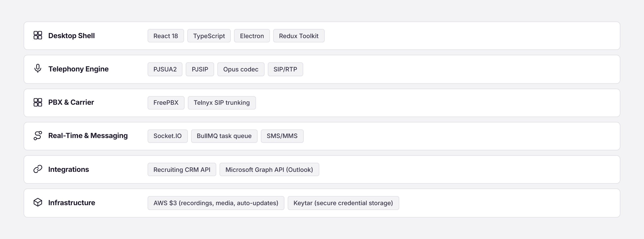Click the Microsoft Graph API (Outlook) tag
644x239 pixels.
[269, 169]
